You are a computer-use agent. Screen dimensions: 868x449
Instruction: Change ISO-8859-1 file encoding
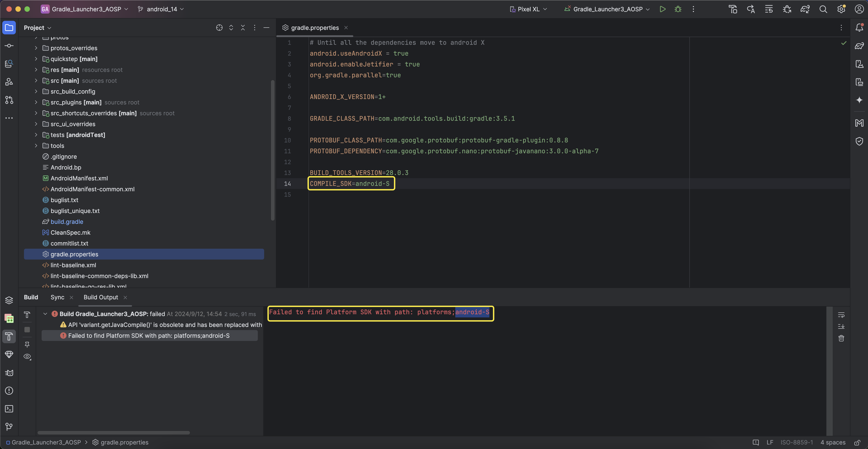click(x=797, y=443)
